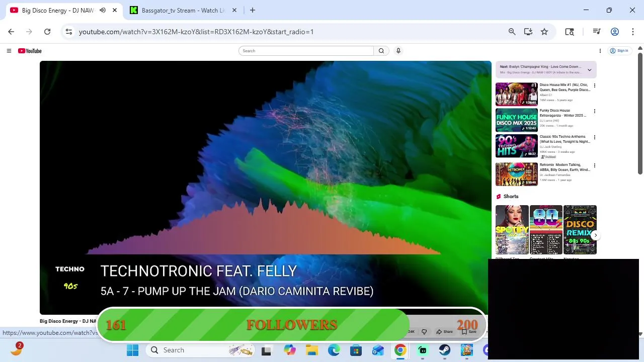Click the YouTube search magnifier button

[x=381, y=51]
